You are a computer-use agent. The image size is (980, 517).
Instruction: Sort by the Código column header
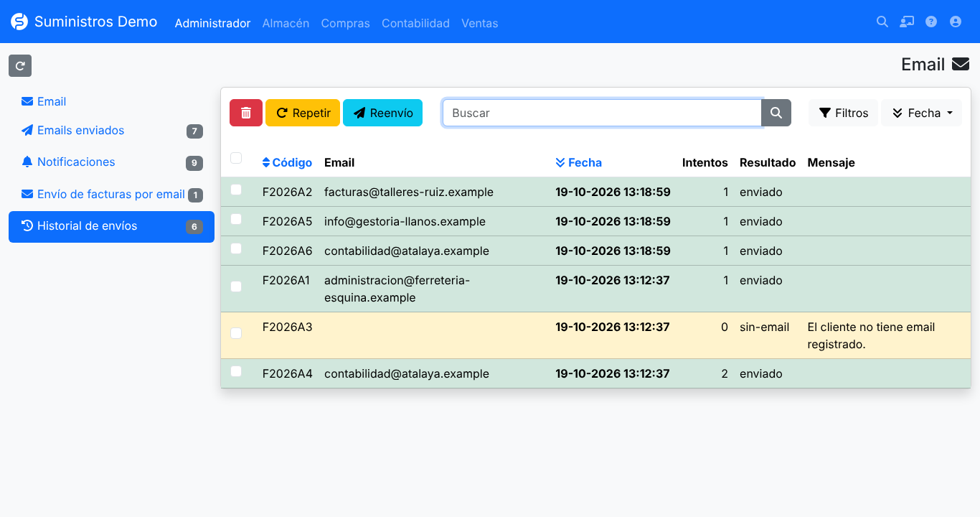287,162
